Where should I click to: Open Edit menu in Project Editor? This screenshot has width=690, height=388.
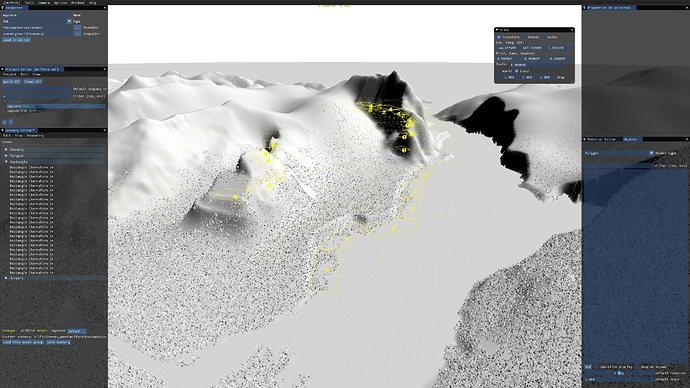click(x=24, y=74)
